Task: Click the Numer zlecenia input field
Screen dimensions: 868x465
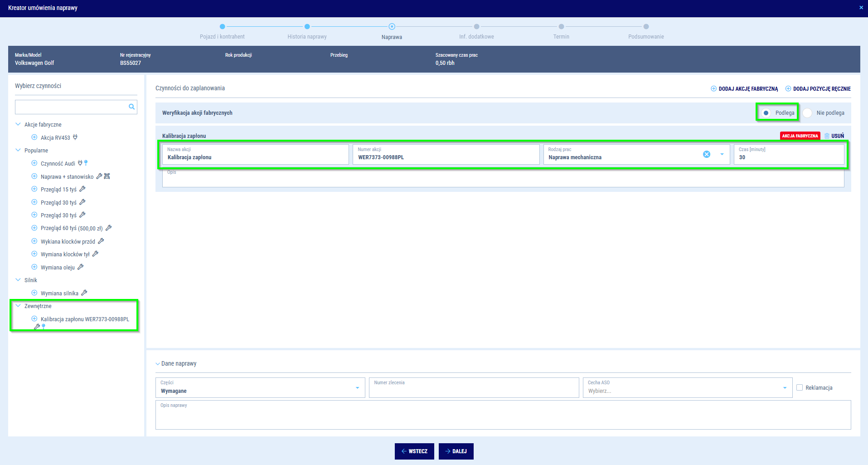Action: (474, 389)
